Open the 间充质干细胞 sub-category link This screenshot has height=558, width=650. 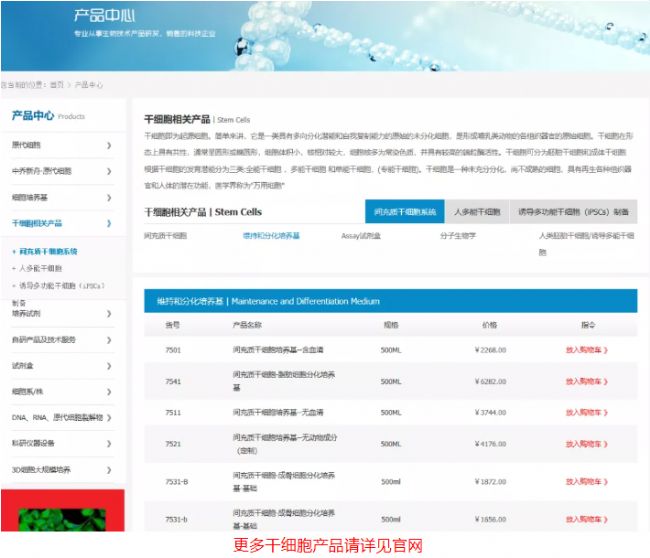[165, 236]
